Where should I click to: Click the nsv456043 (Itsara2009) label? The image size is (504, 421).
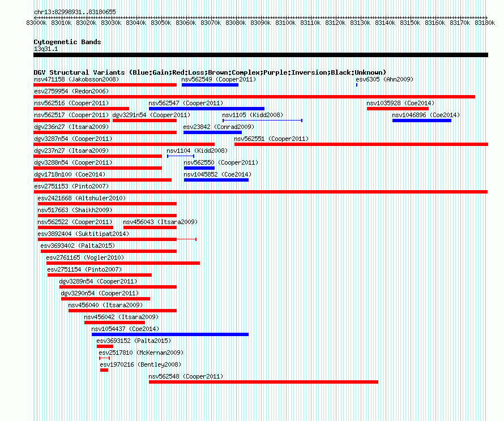pyautogui.click(x=160, y=222)
